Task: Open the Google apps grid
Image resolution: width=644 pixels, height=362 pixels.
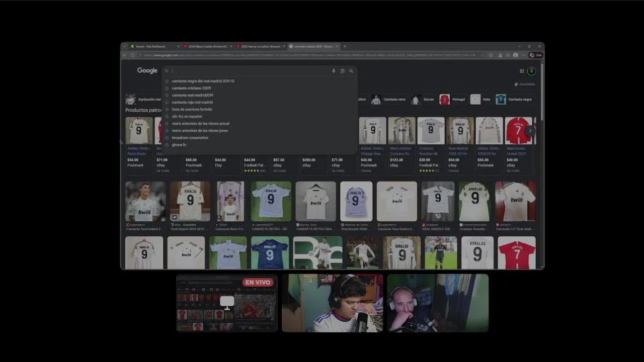Action: 522,71
